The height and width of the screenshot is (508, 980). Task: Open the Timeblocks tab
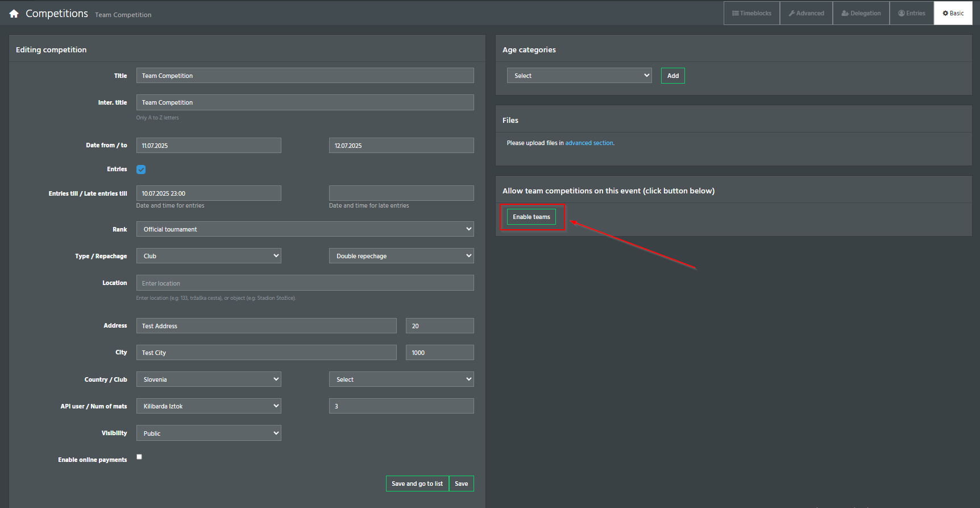[x=751, y=13]
